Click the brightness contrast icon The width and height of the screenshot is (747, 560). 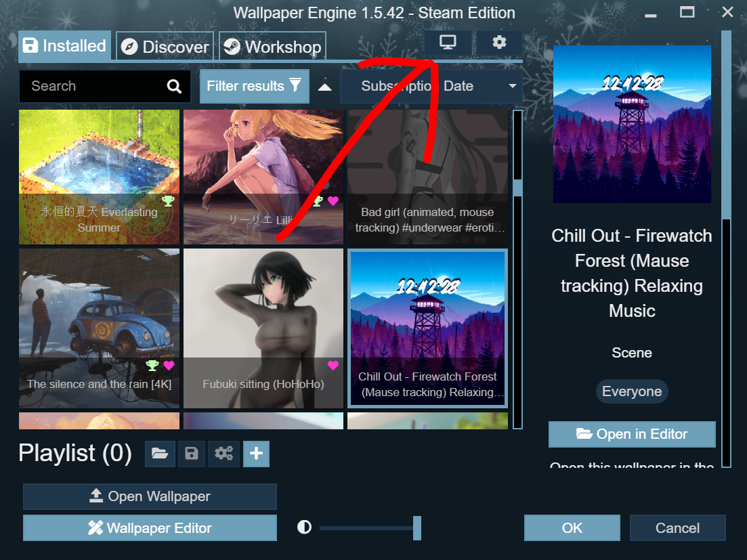[305, 527]
